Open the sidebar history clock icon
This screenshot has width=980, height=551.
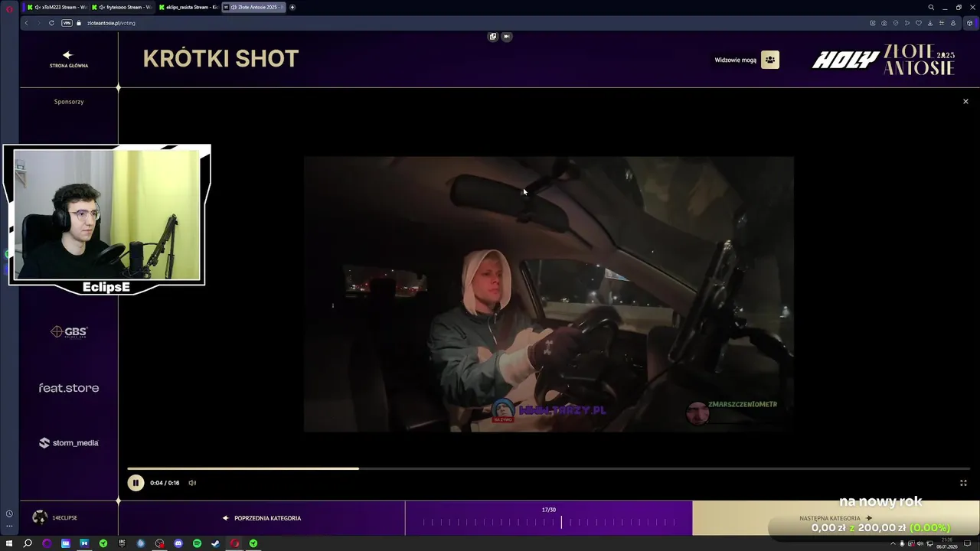point(9,514)
